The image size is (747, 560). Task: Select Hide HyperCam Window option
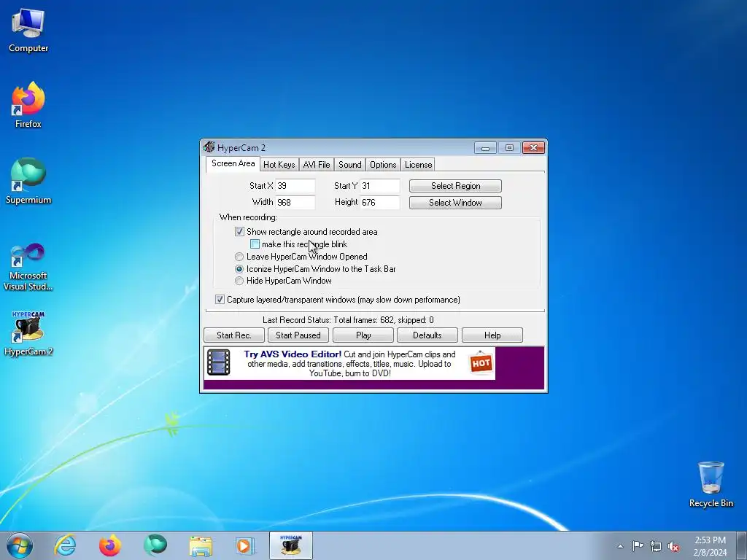pyautogui.click(x=239, y=281)
